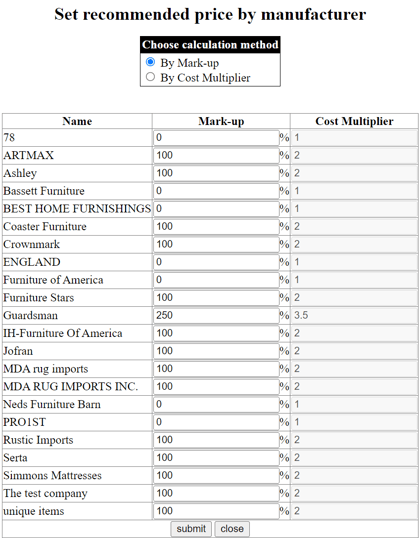The image size is (419, 538).
Task: Click the Name column header
Action: click(x=77, y=121)
